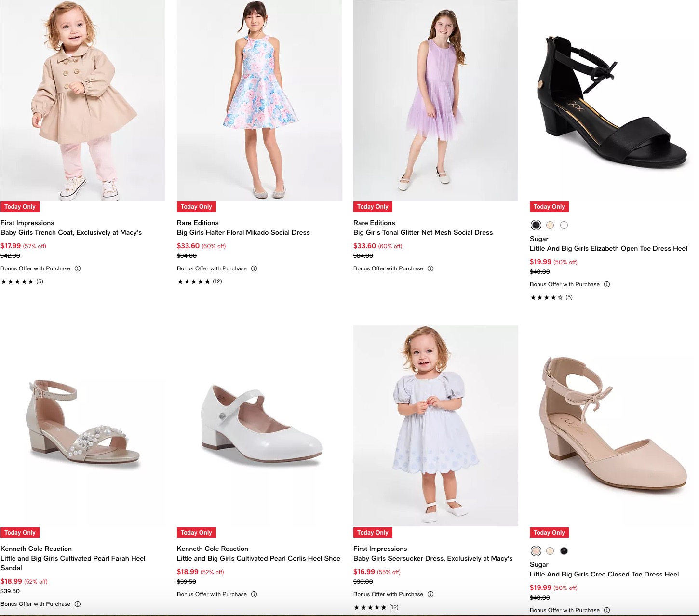View Tonal Glitter Net Mesh Social Dress
This screenshot has width=699, height=616.
[x=423, y=232]
